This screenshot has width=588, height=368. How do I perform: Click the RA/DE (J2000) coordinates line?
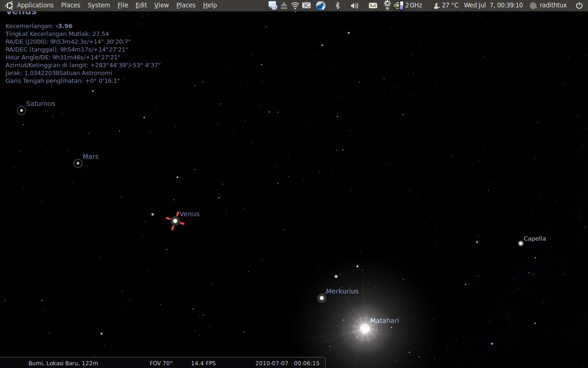tap(68, 42)
